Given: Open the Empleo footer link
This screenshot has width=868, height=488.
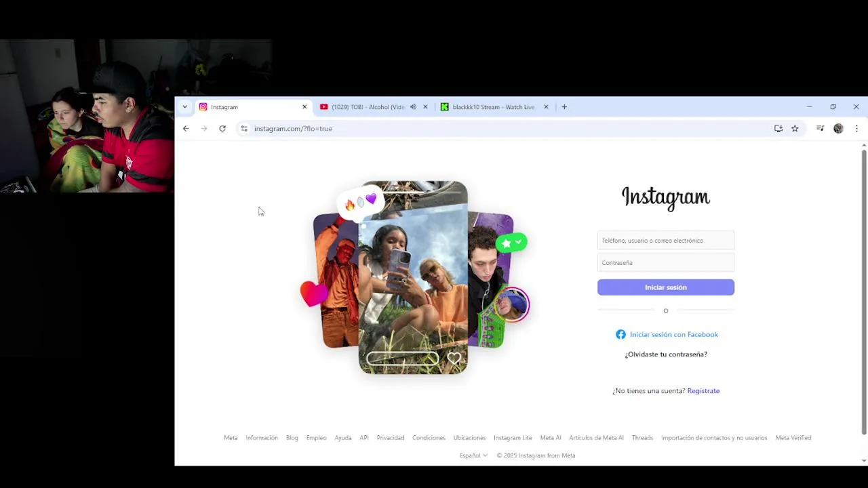Looking at the screenshot, I should point(316,438).
